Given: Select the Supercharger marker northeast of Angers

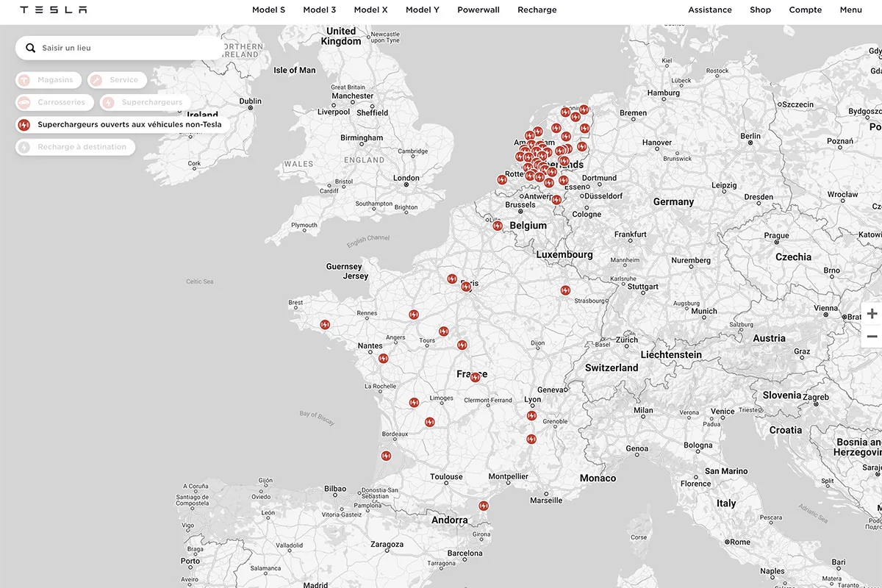Looking at the screenshot, I should click(414, 315).
